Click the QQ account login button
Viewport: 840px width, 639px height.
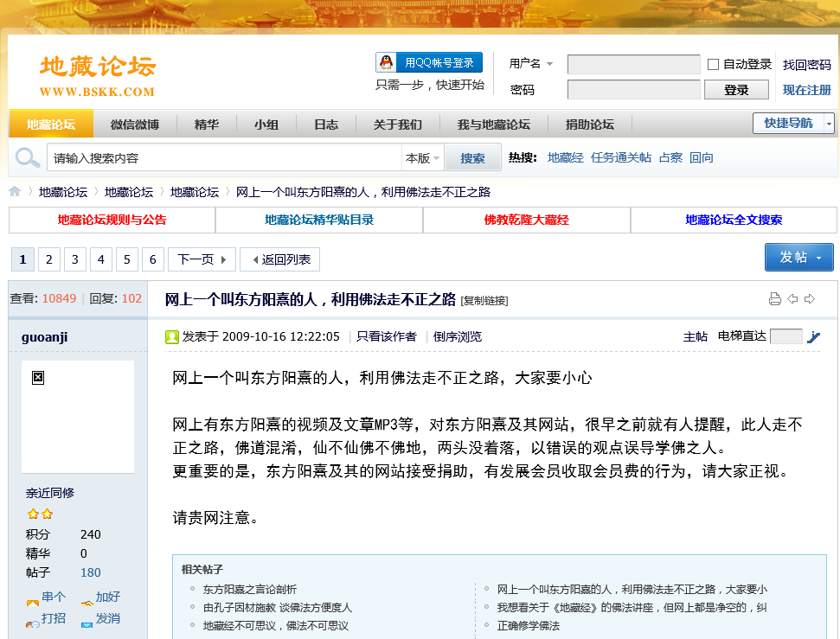[x=429, y=62]
